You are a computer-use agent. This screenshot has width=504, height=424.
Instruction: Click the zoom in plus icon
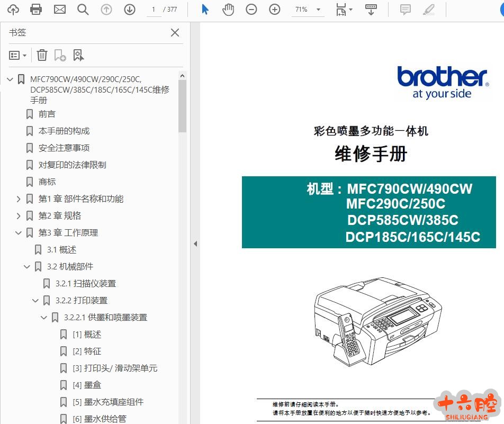point(274,10)
